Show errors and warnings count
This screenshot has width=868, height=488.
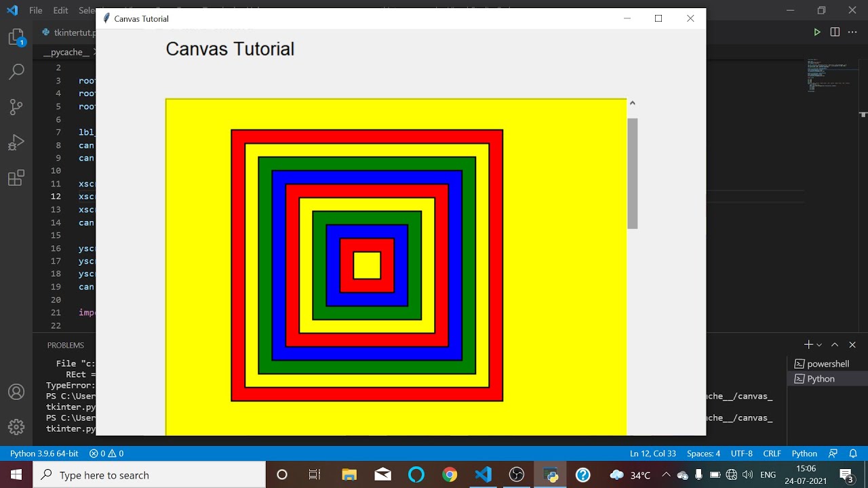coord(106,453)
